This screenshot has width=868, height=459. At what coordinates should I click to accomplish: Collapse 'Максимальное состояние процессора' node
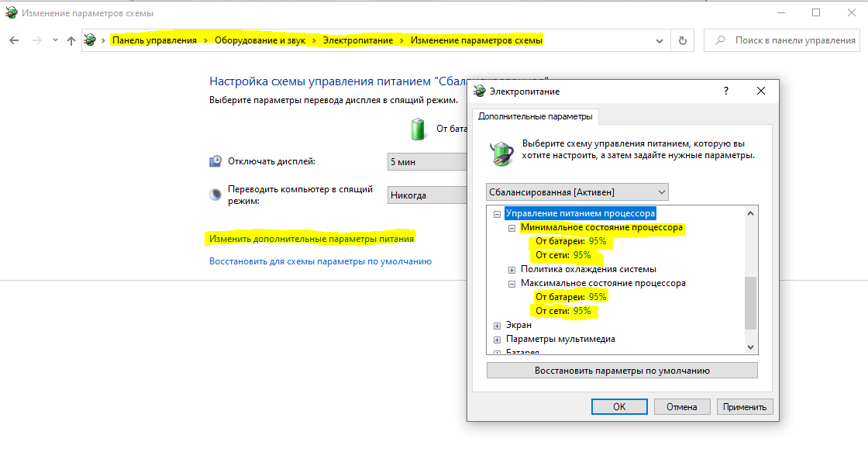click(512, 284)
